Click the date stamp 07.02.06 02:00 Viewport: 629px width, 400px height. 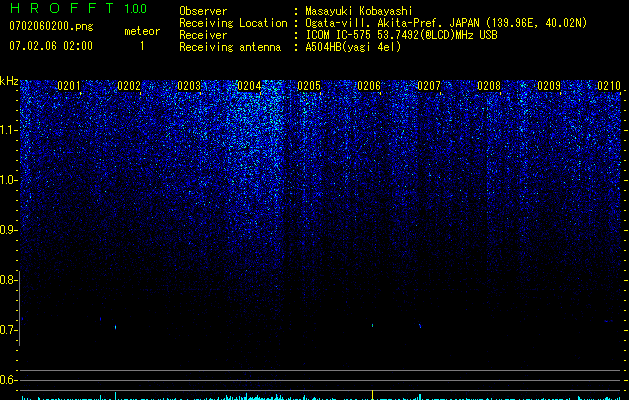coord(51,46)
